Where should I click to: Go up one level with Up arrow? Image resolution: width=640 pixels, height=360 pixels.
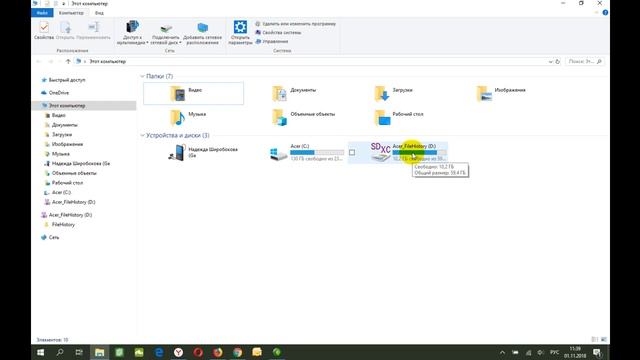68,61
